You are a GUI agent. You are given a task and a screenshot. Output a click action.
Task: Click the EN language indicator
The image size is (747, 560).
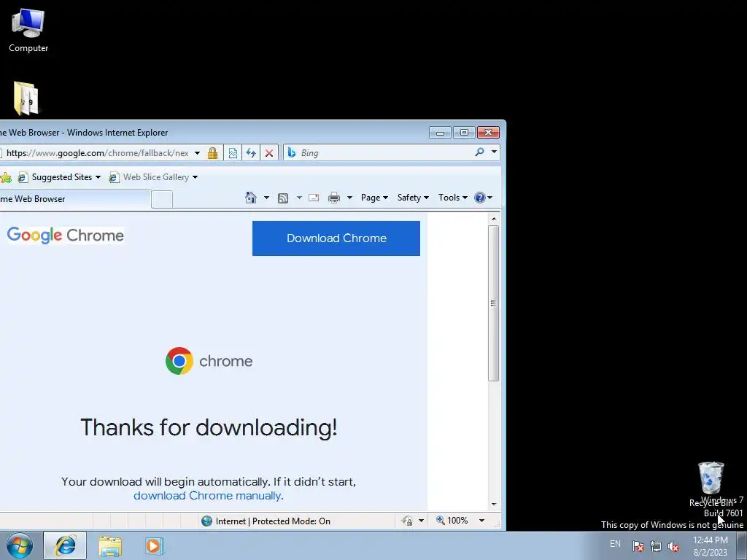[615, 544]
